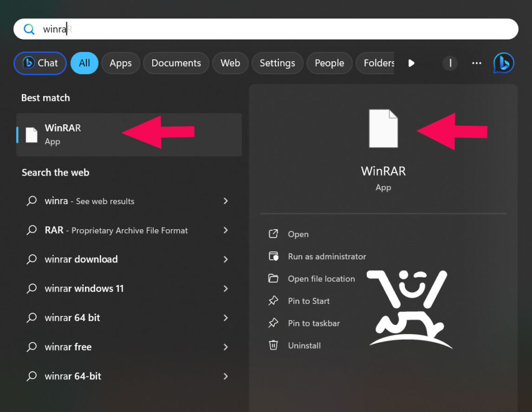Click the 'winra - See web results' suggestion
This screenshot has height=412, width=532.
(x=129, y=201)
